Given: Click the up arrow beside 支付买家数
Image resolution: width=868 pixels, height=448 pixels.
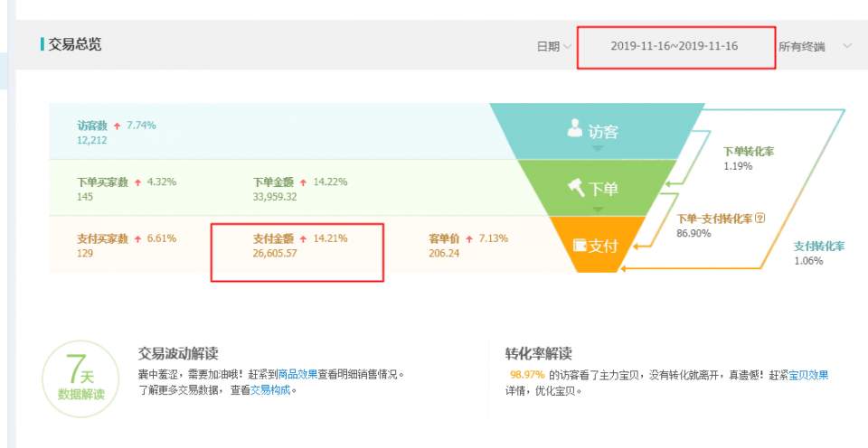Looking at the screenshot, I should 137,239.
